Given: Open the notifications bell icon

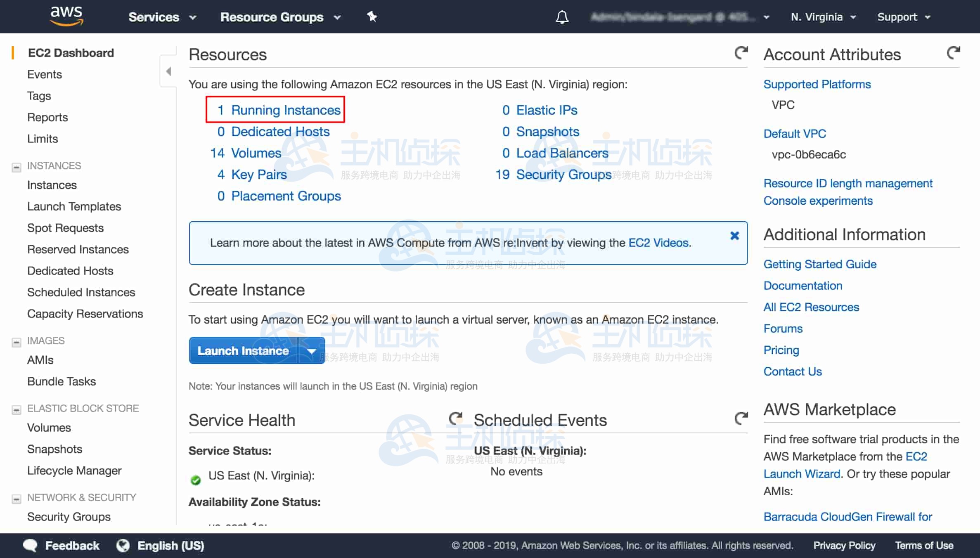Looking at the screenshot, I should pyautogui.click(x=562, y=17).
